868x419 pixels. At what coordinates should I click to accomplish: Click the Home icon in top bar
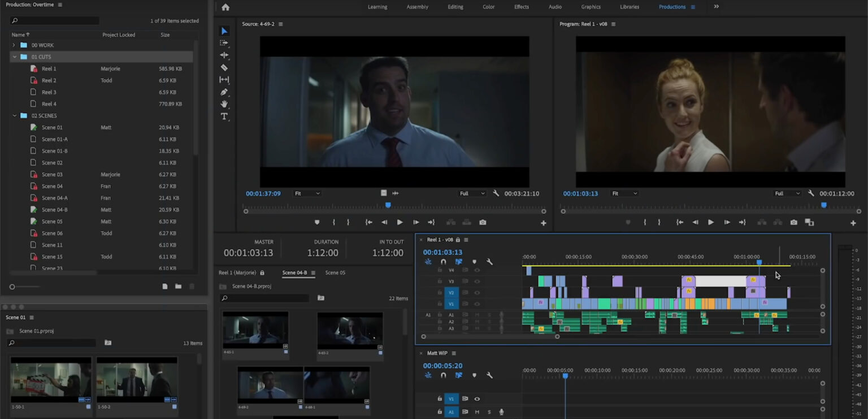pos(225,7)
